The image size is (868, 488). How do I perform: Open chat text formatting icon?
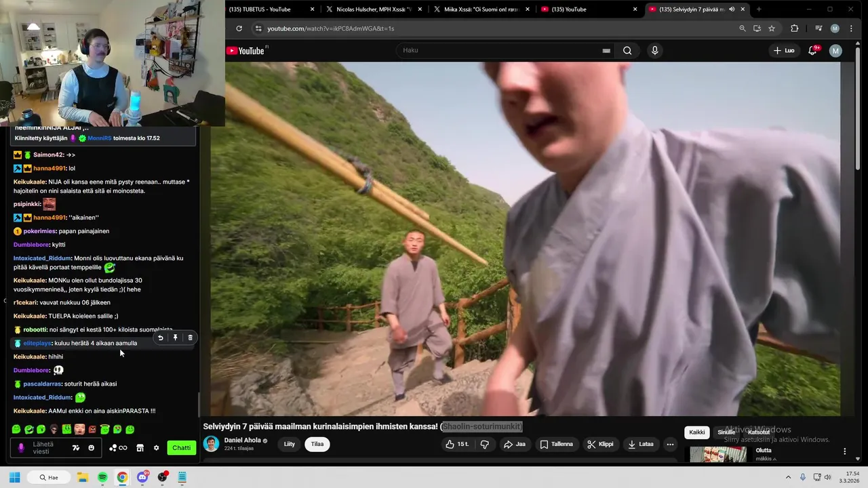click(x=76, y=448)
